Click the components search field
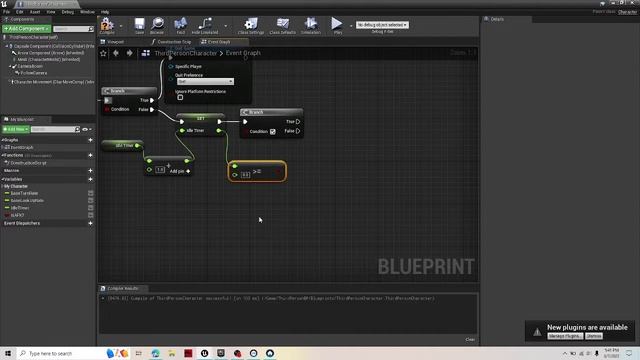 73,29
